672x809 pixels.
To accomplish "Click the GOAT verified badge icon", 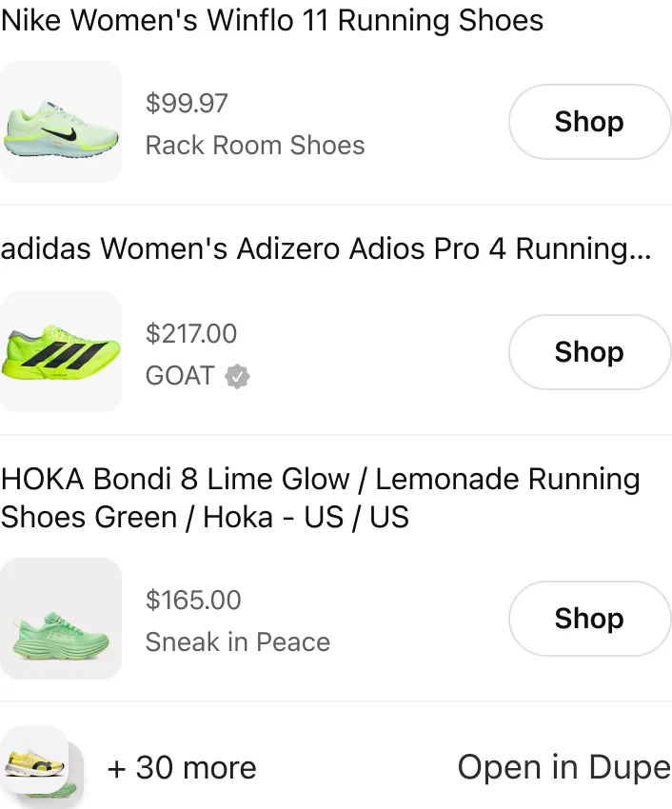I will click(x=235, y=376).
